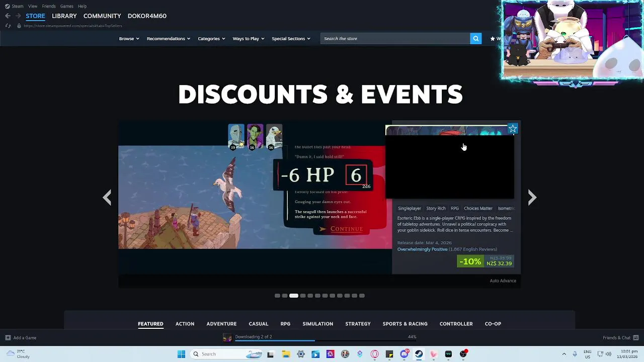Image resolution: width=644 pixels, height=362 pixels.
Task: Open the RPG category tab
Action: click(x=285, y=324)
